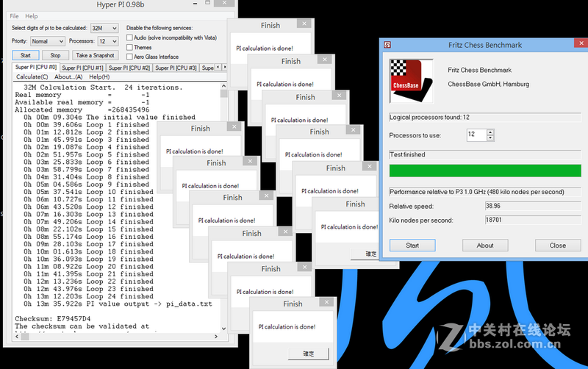Close the Fritz Chess Benchmark window with red X
588x369 pixels.
point(581,43)
